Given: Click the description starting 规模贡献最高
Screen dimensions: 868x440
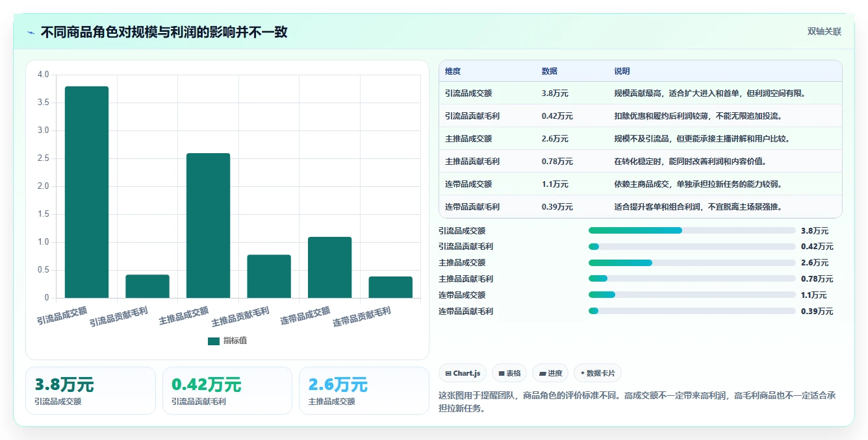Looking at the screenshot, I should tap(711, 93).
